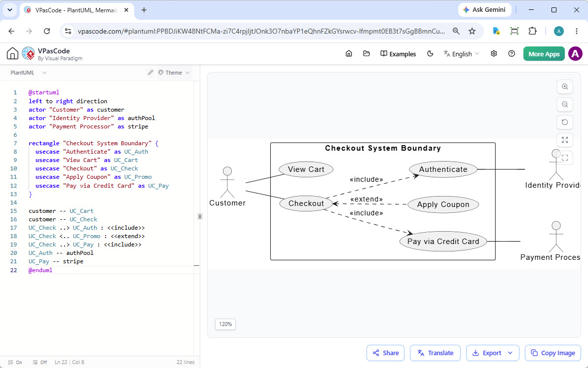Open the Examples menu
Image resolution: width=588 pixels, height=368 pixels.
[x=398, y=54]
